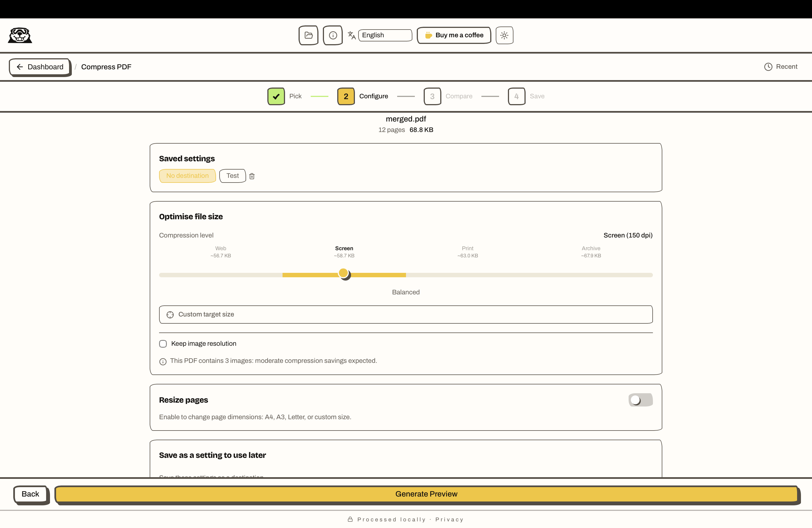Image resolution: width=812 pixels, height=528 pixels.
Task: Select the Screen compression level
Action: (344, 252)
